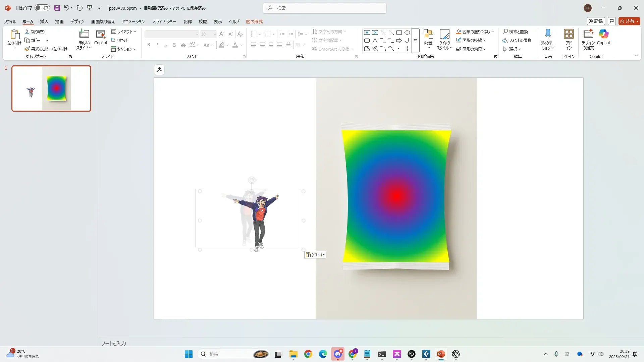
Task: Click the Paste (貼り付け) icon
Action: pyautogui.click(x=14, y=34)
